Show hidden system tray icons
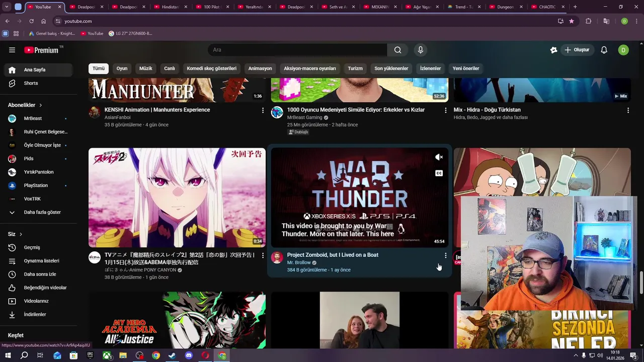 (576, 355)
